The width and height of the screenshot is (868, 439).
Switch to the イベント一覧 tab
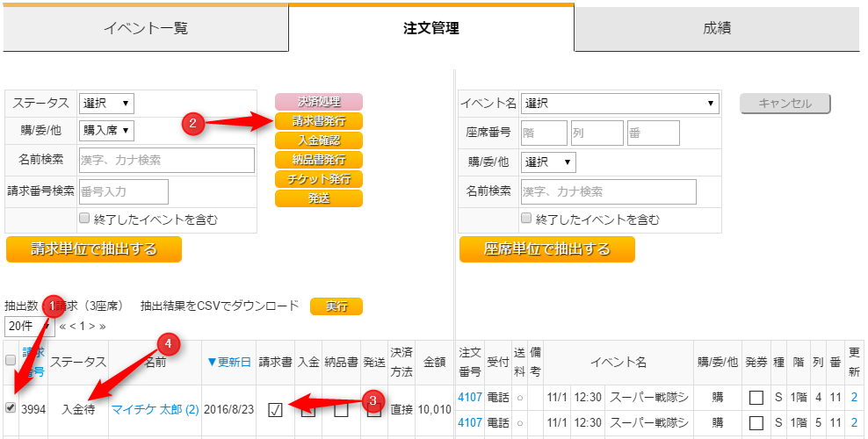point(146,28)
